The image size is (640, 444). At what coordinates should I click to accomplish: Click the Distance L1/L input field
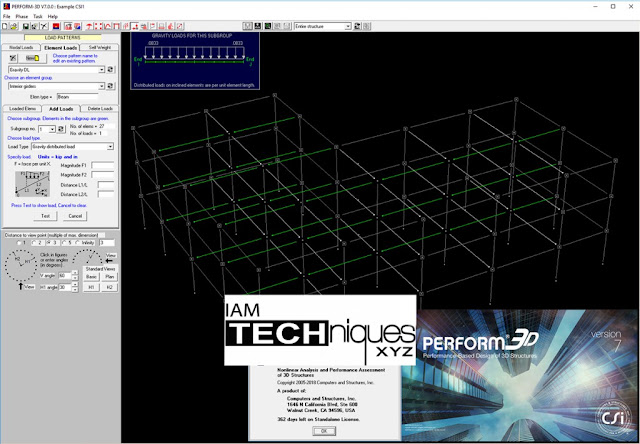pos(106,185)
